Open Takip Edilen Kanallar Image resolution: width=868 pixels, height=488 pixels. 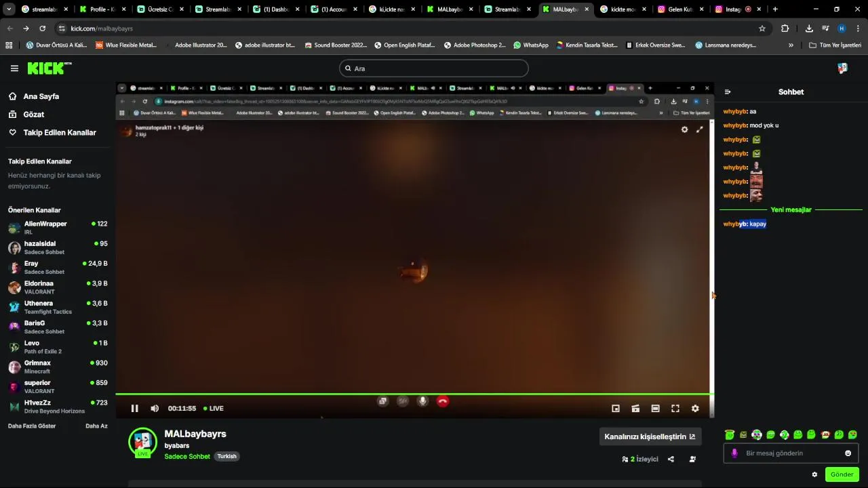click(x=60, y=133)
